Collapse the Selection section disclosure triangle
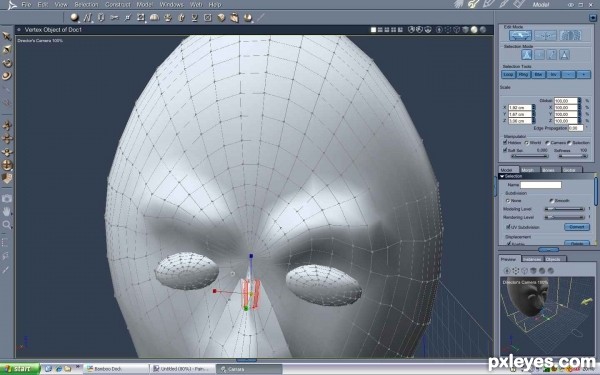This screenshot has height=375, width=600. [502, 176]
